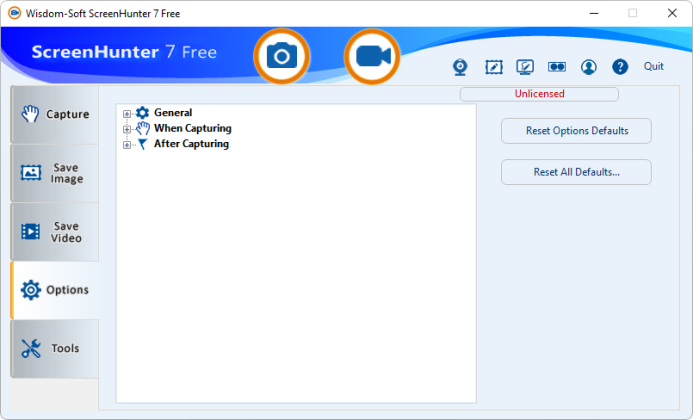Close the ScreenHunter window
The width and height of the screenshot is (693, 420).
tap(672, 13)
